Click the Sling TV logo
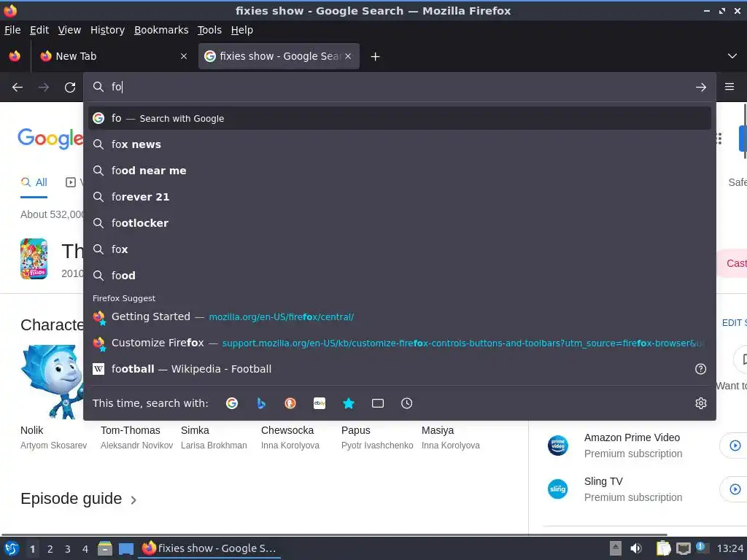This screenshot has width=747, height=560. point(558,489)
